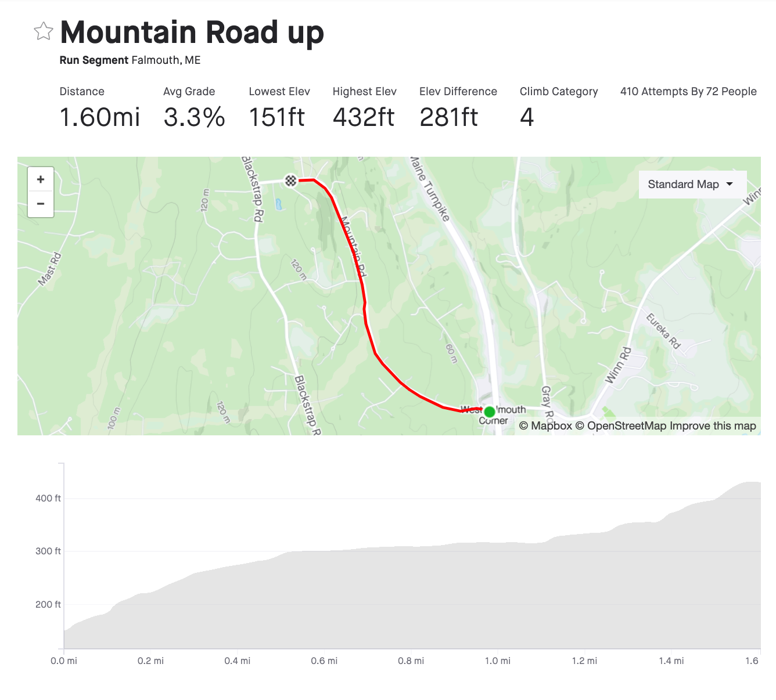
Task: Click the Improve this map link
Action: pyautogui.click(x=713, y=426)
